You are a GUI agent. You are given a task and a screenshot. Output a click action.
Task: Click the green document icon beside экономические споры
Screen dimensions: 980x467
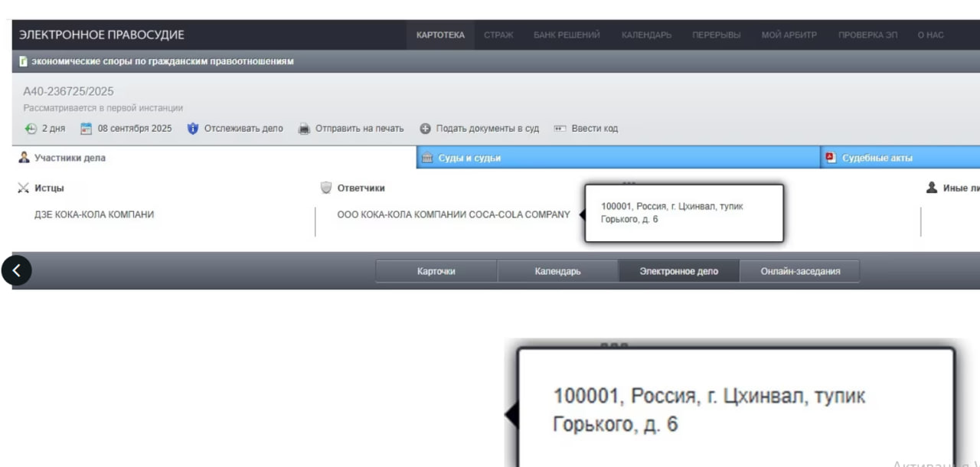pyautogui.click(x=24, y=61)
